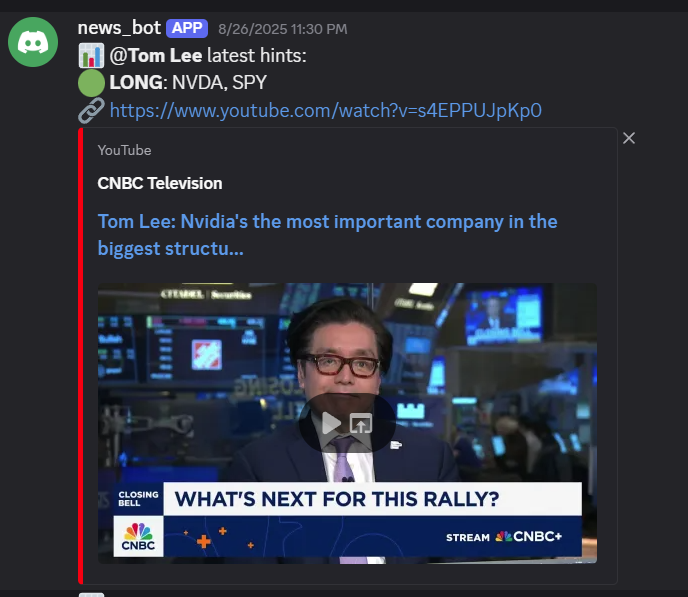This screenshot has height=597, width=688.
Task: Click the message timestamp 8/26/2025
Action: click(x=283, y=29)
